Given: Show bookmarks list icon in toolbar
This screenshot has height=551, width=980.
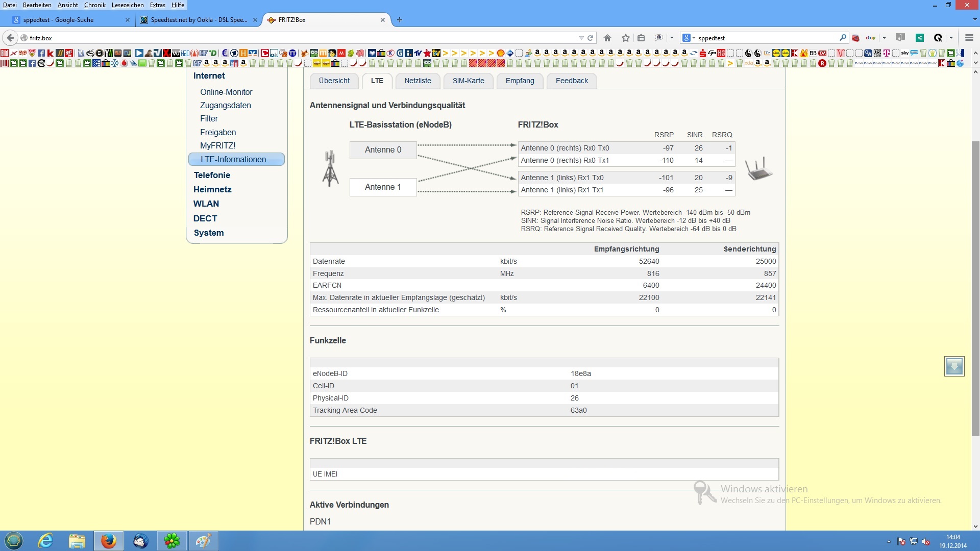Looking at the screenshot, I should pyautogui.click(x=642, y=38).
